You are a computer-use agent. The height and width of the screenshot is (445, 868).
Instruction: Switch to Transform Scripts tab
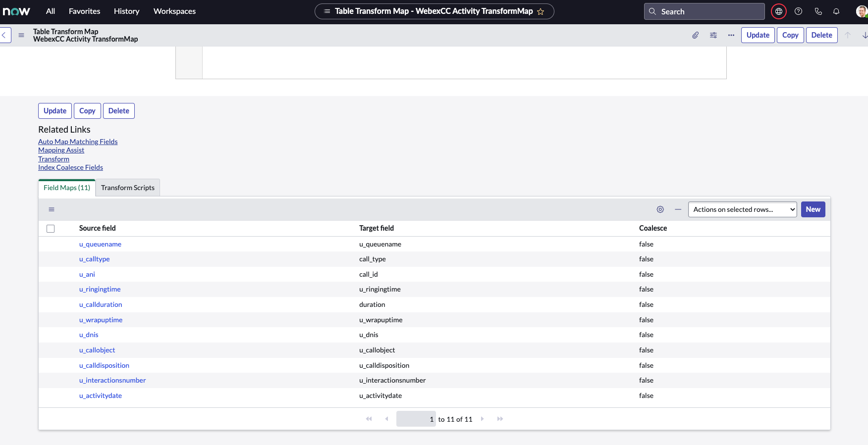coord(128,188)
